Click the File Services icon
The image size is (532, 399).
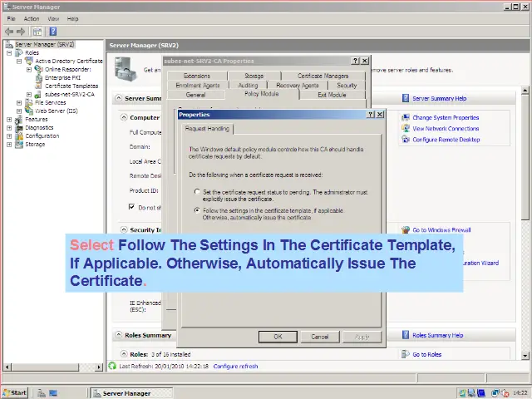click(29, 102)
